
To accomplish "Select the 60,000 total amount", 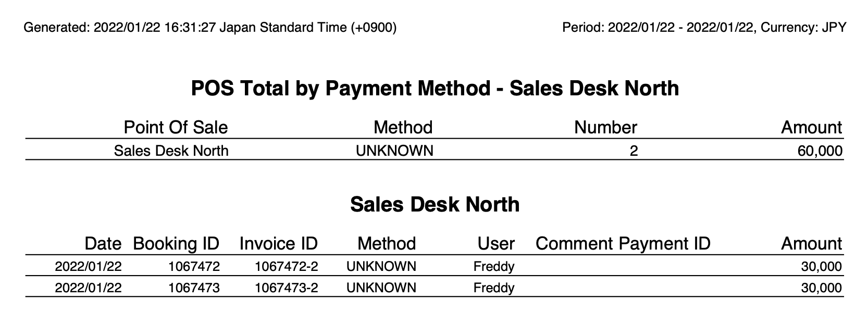I will coord(820,151).
